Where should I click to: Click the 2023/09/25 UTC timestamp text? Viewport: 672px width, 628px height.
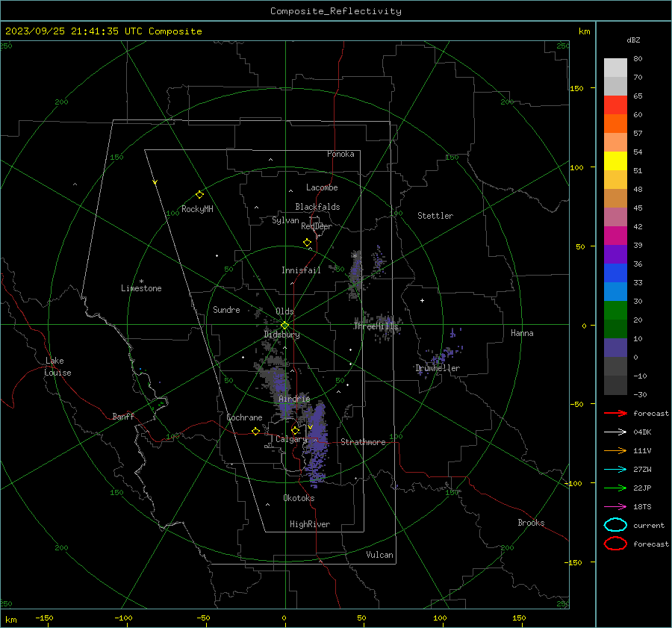point(103,31)
